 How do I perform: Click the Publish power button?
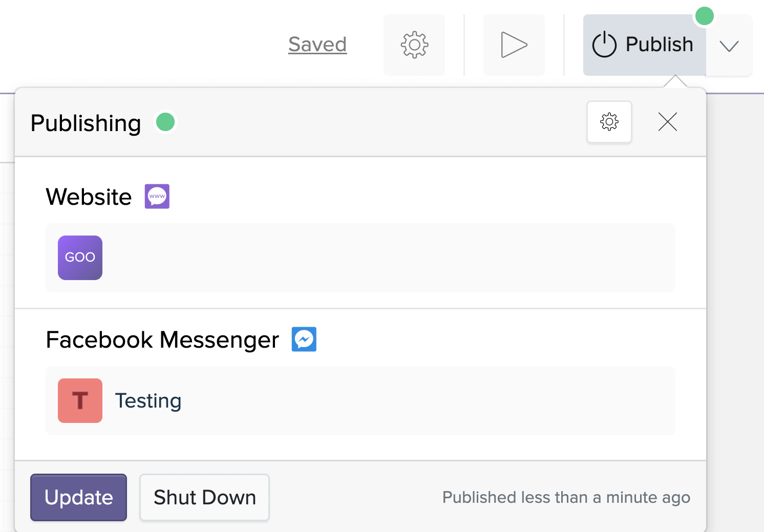coord(644,45)
